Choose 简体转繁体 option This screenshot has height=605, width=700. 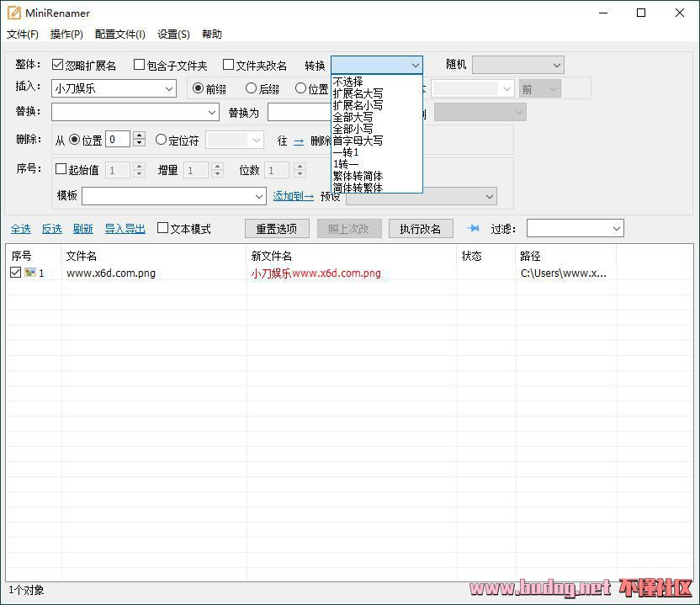pyautogui.click(x=377, y=188)
